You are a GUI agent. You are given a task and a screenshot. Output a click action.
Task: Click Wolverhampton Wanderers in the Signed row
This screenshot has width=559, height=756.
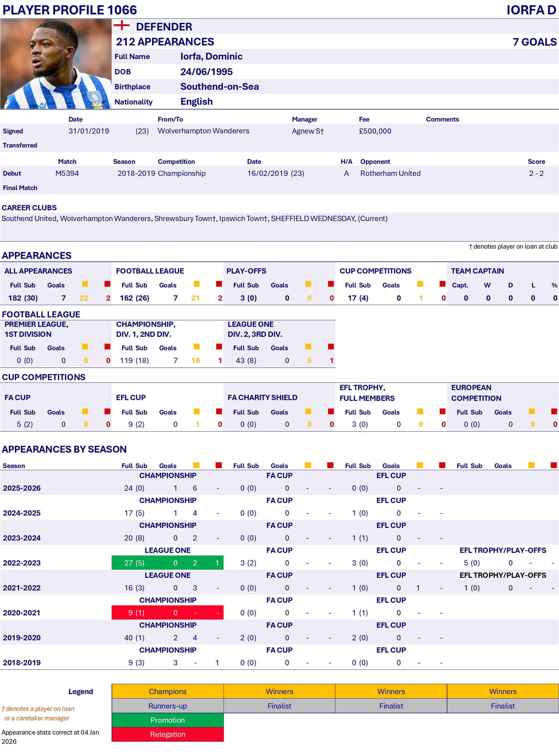click(x=203, y=131)
